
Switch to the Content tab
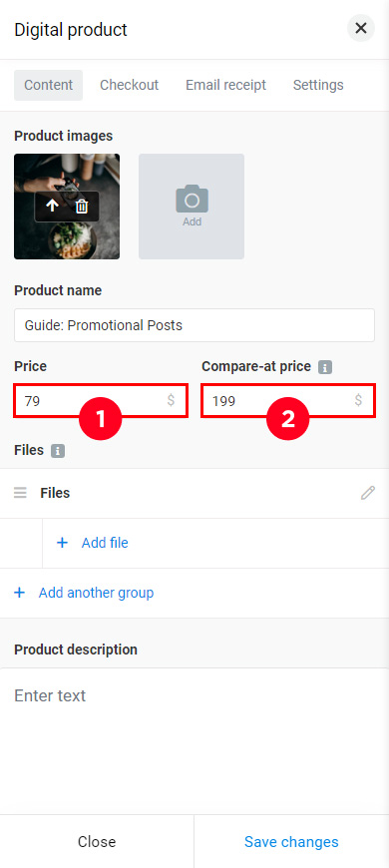(x=48, y=85)
